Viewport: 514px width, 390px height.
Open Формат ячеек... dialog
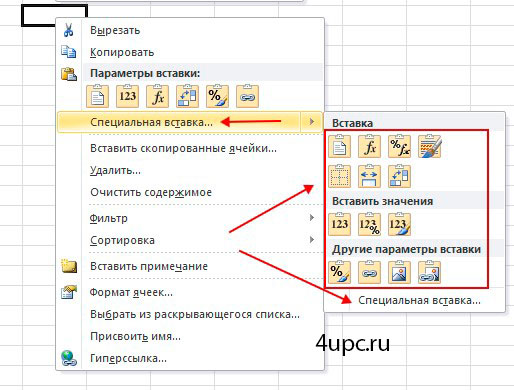click(x=131, y=292)
